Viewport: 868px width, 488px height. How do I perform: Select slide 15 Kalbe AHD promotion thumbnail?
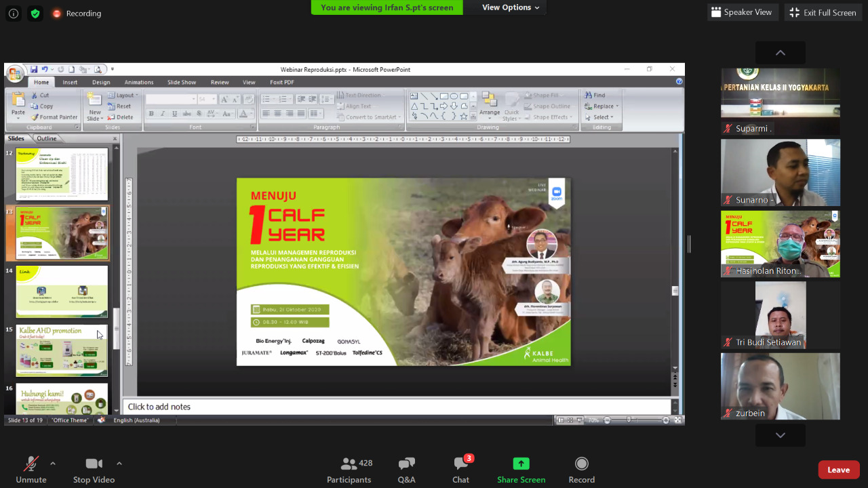pos(62,350)
